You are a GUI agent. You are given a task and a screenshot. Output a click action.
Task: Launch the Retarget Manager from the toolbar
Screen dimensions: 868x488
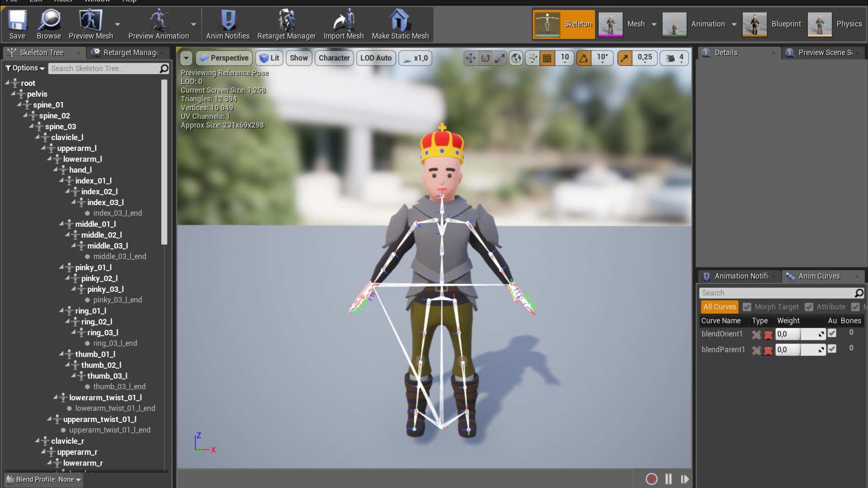pos(286,20)
